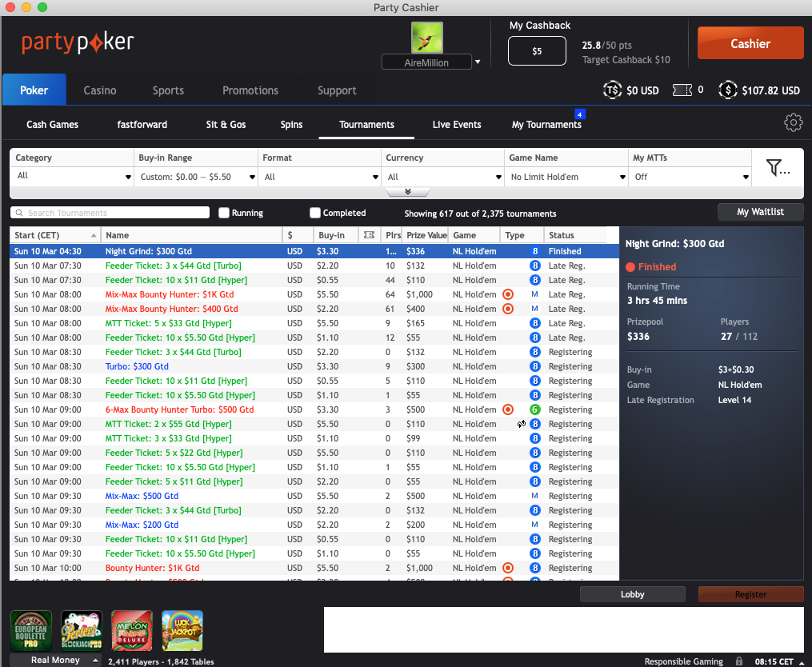This screenshot has width=812, height=667.
Task: Click the tickets icon next to 0
Action: coord(682,90)
